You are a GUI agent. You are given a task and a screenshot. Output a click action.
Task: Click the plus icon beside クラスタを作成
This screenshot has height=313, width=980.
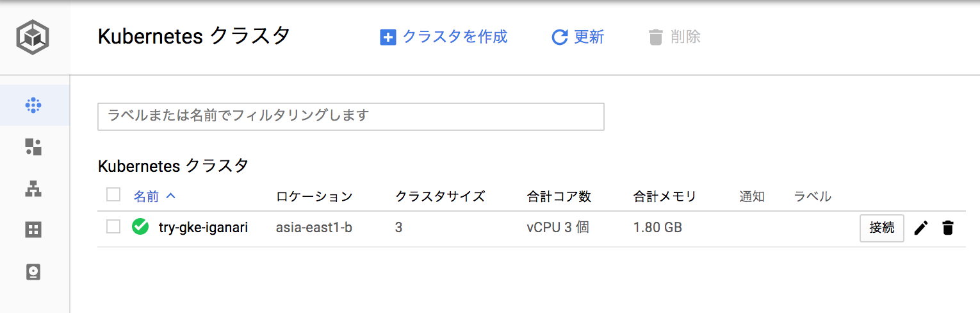click(x=388, y=37)
